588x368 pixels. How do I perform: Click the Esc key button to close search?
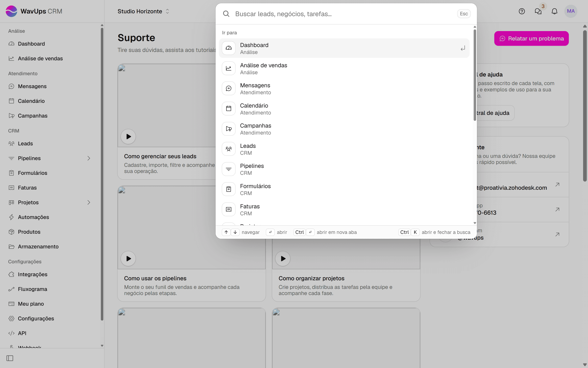point(464,14)
